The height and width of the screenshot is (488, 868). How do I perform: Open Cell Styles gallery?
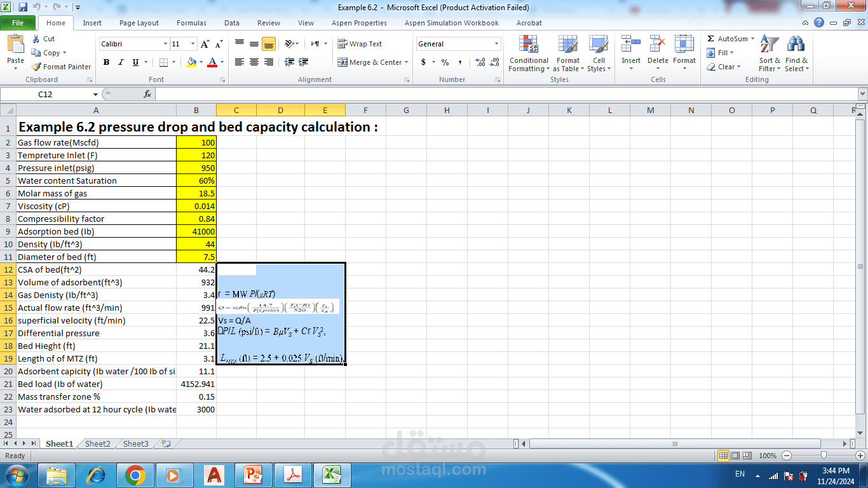pyautogui.click(x=599, y=53)
